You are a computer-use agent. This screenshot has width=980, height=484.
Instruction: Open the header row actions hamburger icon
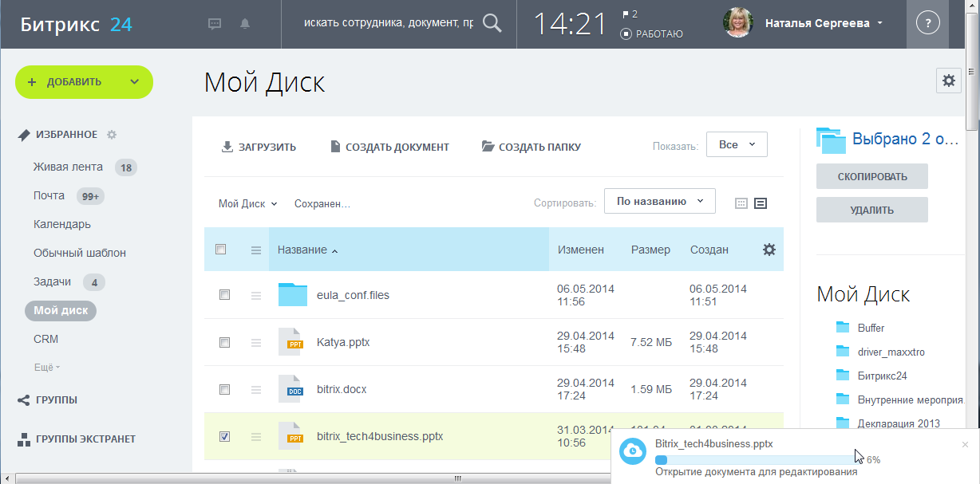pyautogui.click(x=256, y=250)
